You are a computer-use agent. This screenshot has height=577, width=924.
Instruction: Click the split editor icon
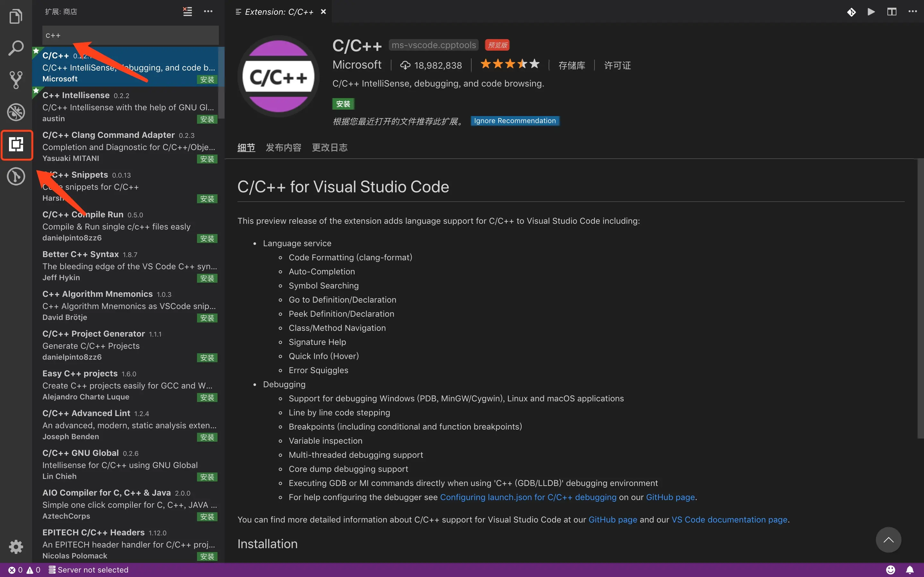(892, 12)
